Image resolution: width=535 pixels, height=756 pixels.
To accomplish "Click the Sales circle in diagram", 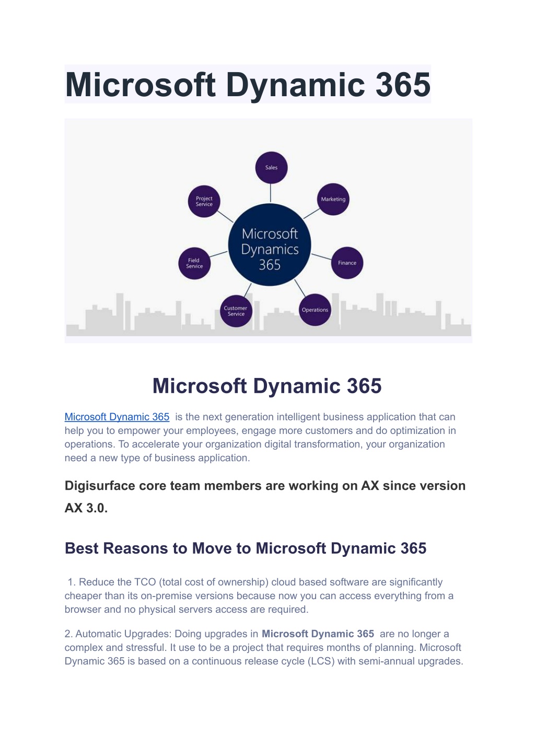I will click(x=271, y=168).
